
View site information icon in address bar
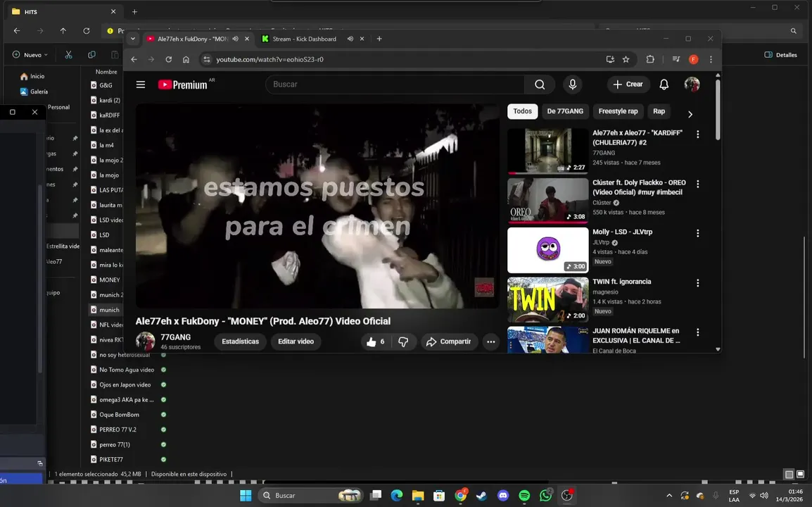pyautogui.click(x=207, y=60)
